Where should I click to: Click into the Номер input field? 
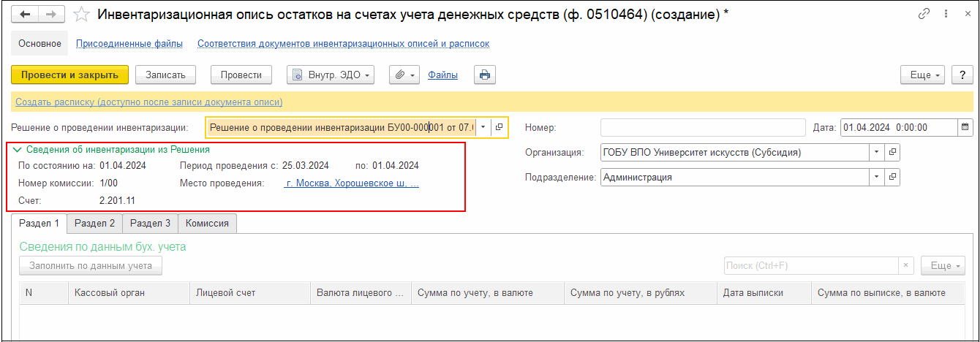(x=703, y=127)
